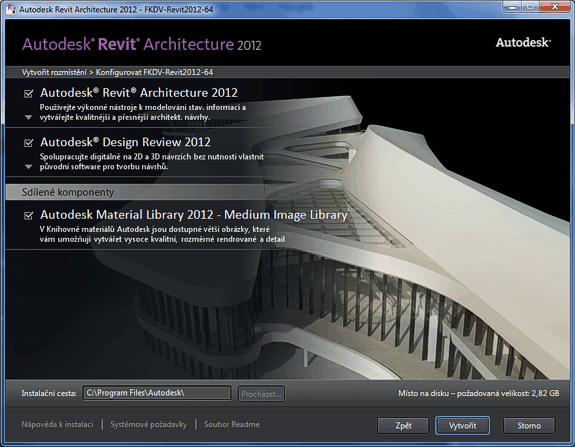This screenshot has height=447, width=575.
Task: Click the Zpět button
Action: coord(403,426)
